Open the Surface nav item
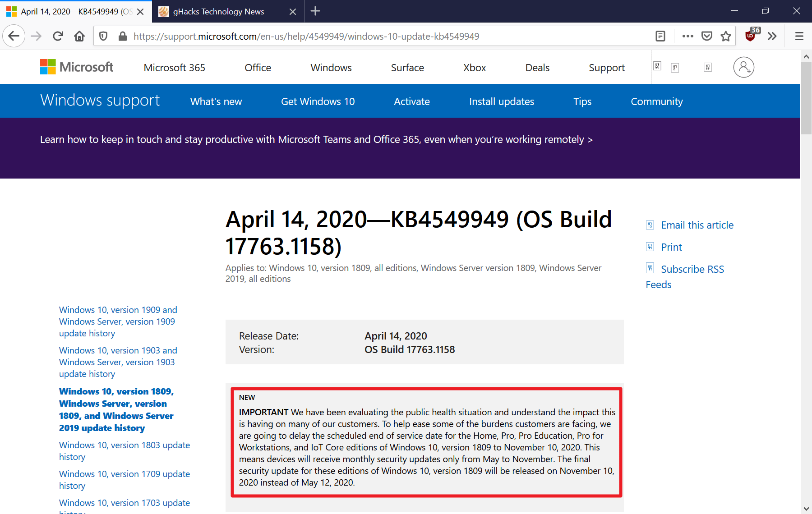The image size is (812, 514). [407, 68]
